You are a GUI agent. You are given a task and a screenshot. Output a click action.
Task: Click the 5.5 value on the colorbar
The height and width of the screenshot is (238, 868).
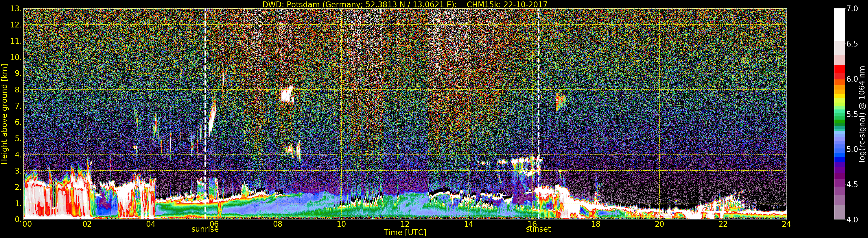pyautogui.click(x=852, y=114)
